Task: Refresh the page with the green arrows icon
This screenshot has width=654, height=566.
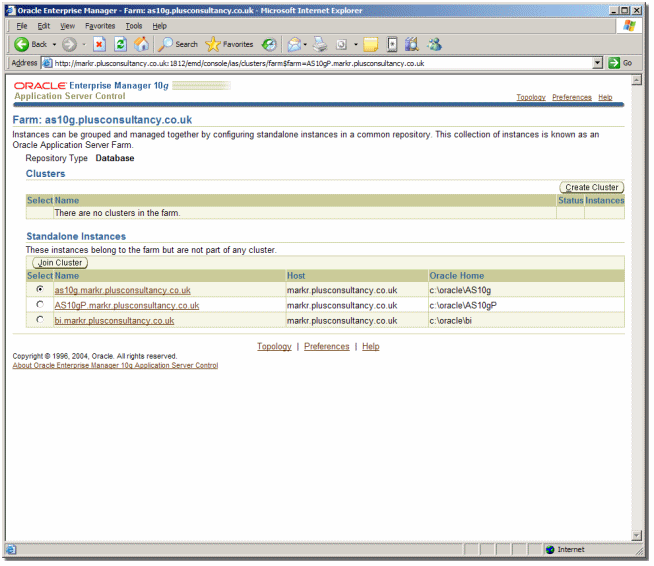Action: click(x=121, y=44)
